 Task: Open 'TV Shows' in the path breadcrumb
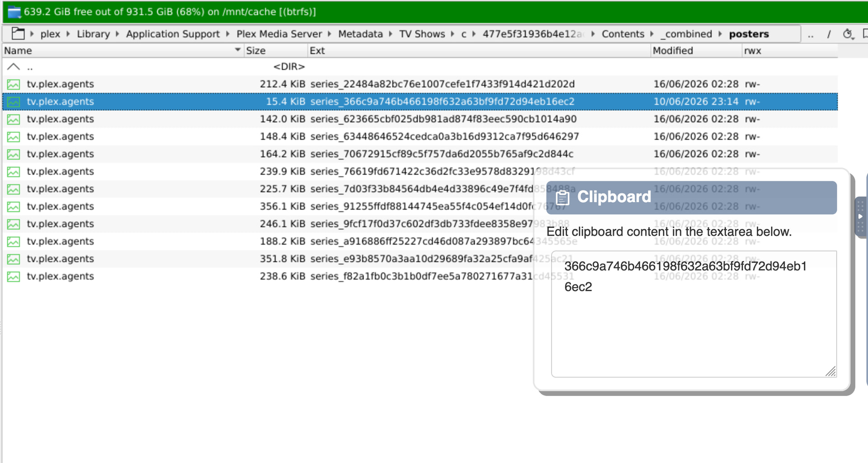[422, 34]
